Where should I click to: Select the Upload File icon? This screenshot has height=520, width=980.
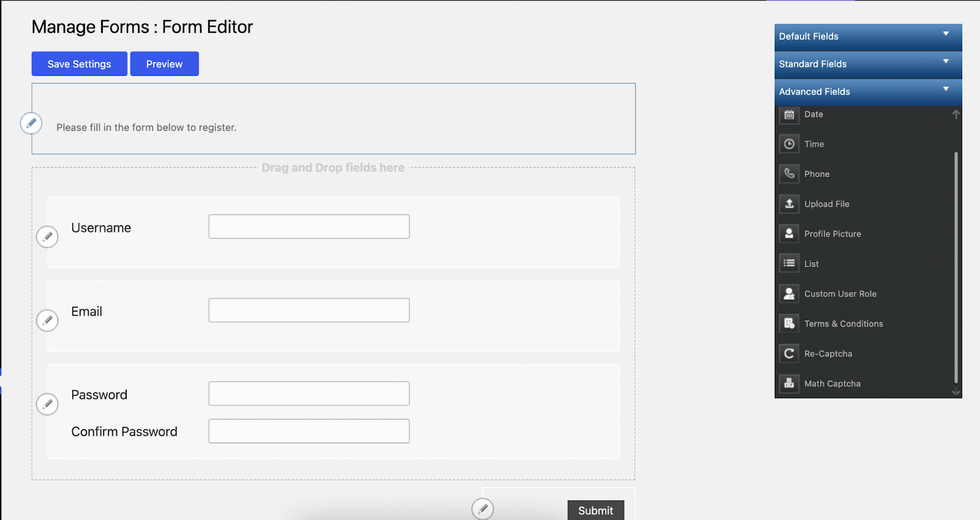point(789,203)
